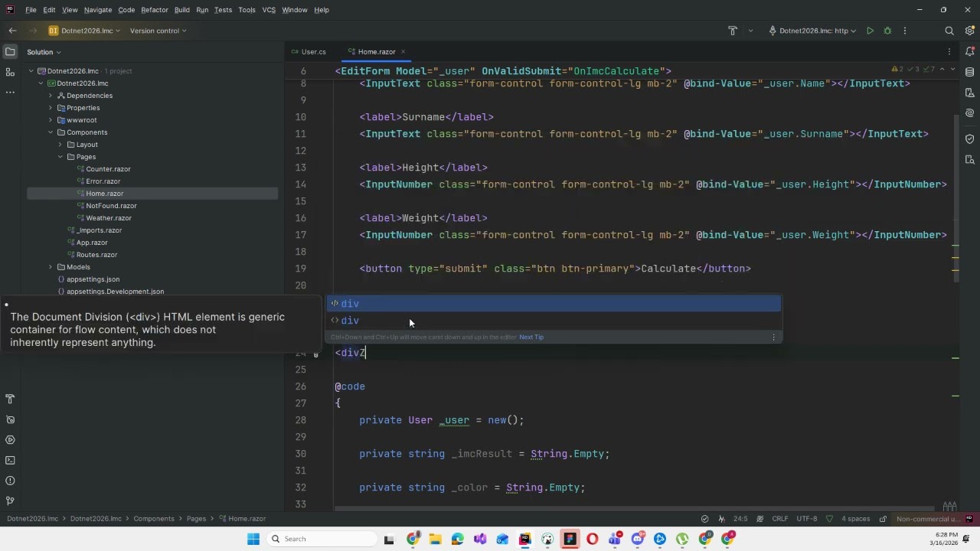Click the Next Tip link

click(x=531, y=337)
